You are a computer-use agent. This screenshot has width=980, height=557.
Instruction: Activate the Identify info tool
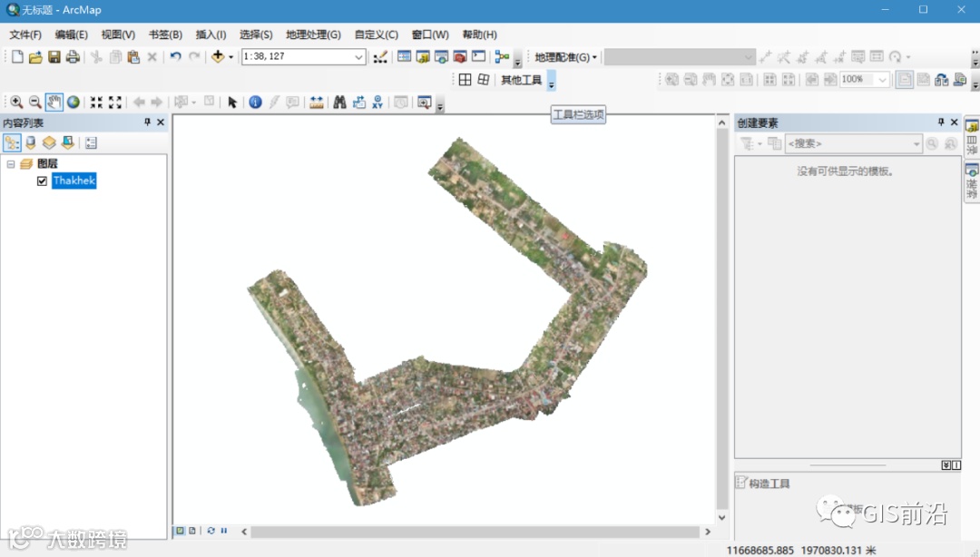(255, 103)
